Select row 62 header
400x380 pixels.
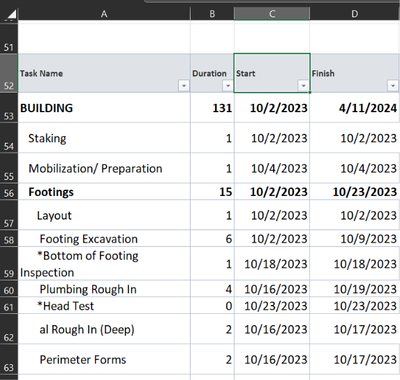point(9,329)
